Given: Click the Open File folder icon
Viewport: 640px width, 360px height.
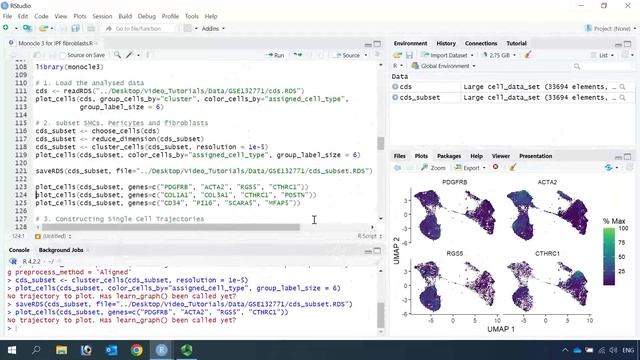Looking at the screenshot, I should click(43, 28).
